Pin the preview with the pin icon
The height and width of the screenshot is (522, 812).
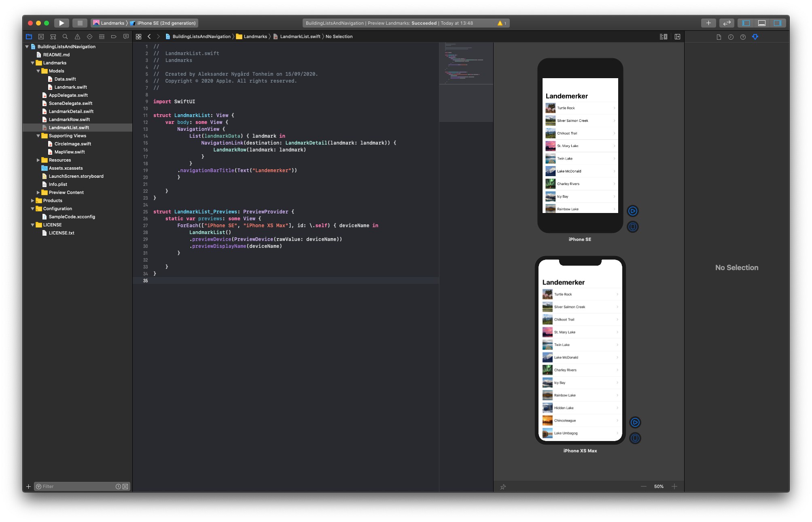coord(503,486)
